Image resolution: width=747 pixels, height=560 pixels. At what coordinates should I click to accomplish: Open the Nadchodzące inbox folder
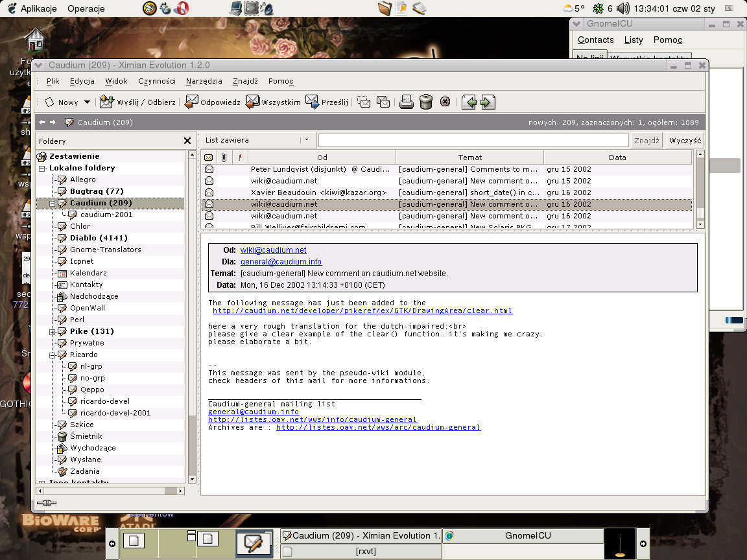[x=94, y=296]
